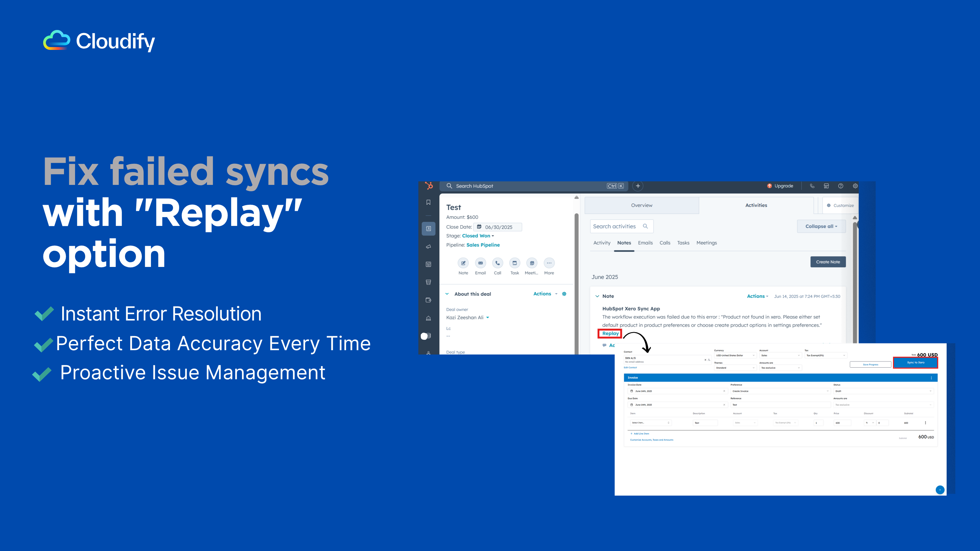Select the Meetings sub-tab
The width and height of the screenshot is (980, 551).
click(x=707, y=243)
